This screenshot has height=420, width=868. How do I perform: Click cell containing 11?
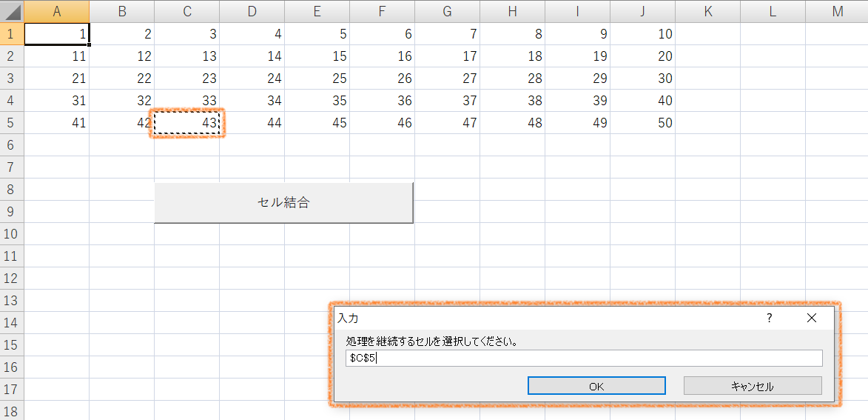click(56, 56)
